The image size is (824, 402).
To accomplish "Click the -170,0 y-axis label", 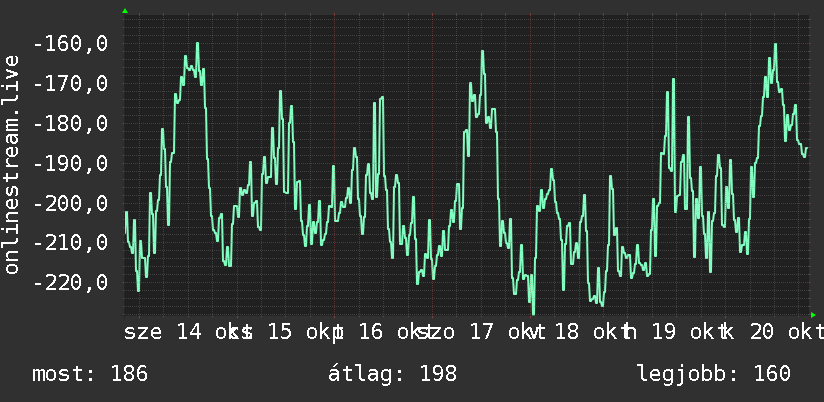I will pyautogui.click(x=70, y=84).
